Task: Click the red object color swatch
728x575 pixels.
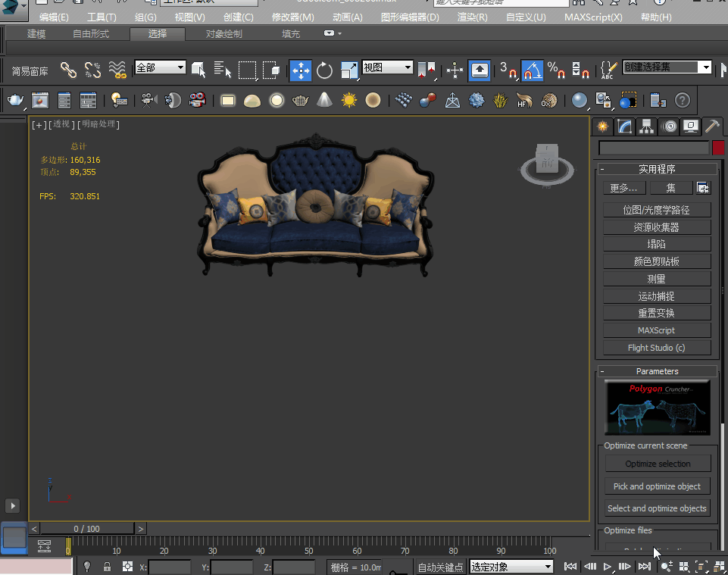Action: pyautogui.click(x=718, y=148)
